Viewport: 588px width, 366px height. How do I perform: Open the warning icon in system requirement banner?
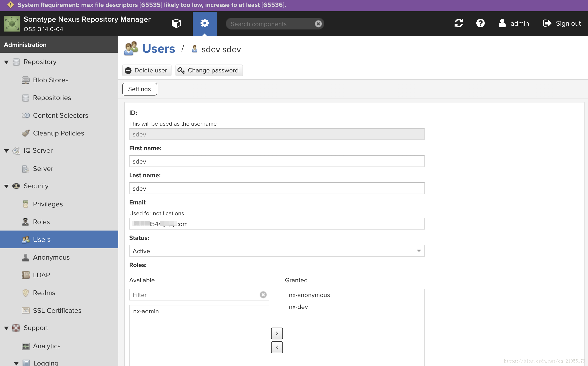10,5
